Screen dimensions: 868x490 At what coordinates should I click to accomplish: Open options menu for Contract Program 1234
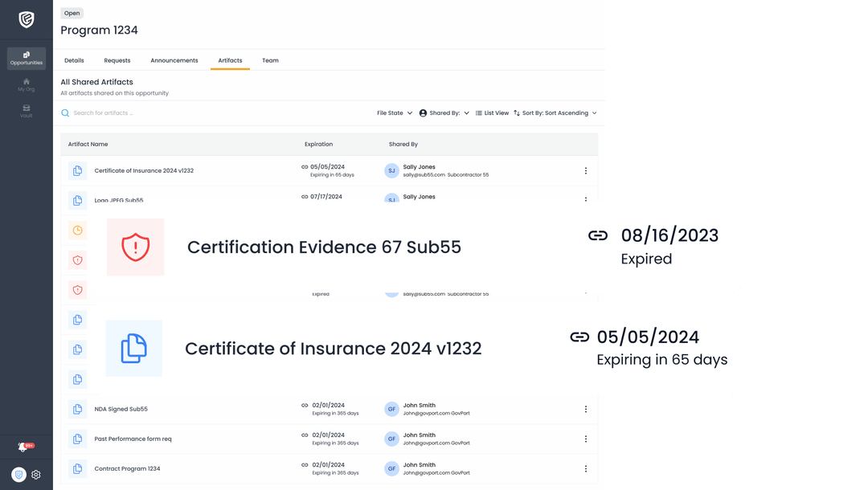pyautogui.click(x=586, y=468)
